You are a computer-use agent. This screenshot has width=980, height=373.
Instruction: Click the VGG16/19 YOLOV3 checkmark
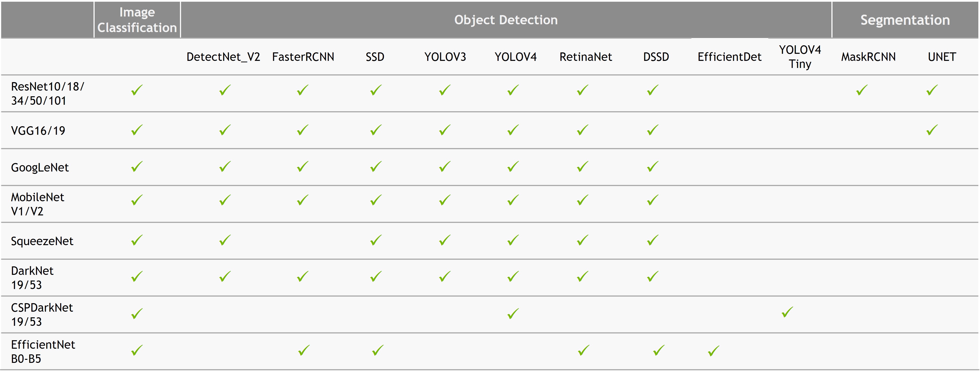(x=444, y=130)
